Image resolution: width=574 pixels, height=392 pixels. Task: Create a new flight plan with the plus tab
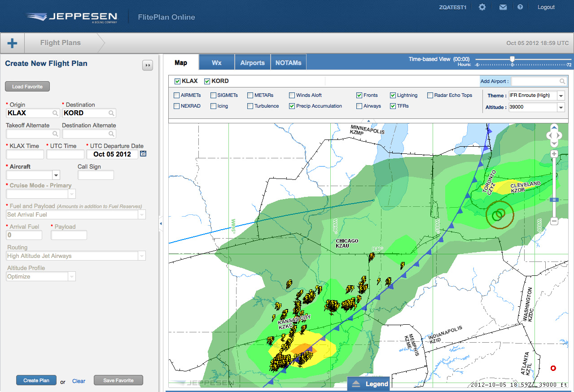click(12, 43)
